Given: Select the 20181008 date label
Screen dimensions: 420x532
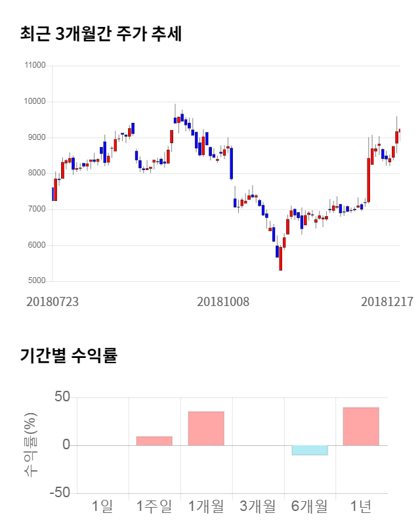Looking at the screenshot, I should pyautogui.click(x=223, y=301).
